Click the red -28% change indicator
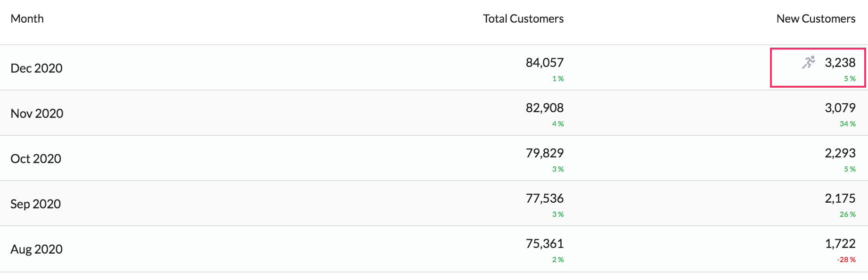This screenshot has height=280, width=868. (846, 260)
